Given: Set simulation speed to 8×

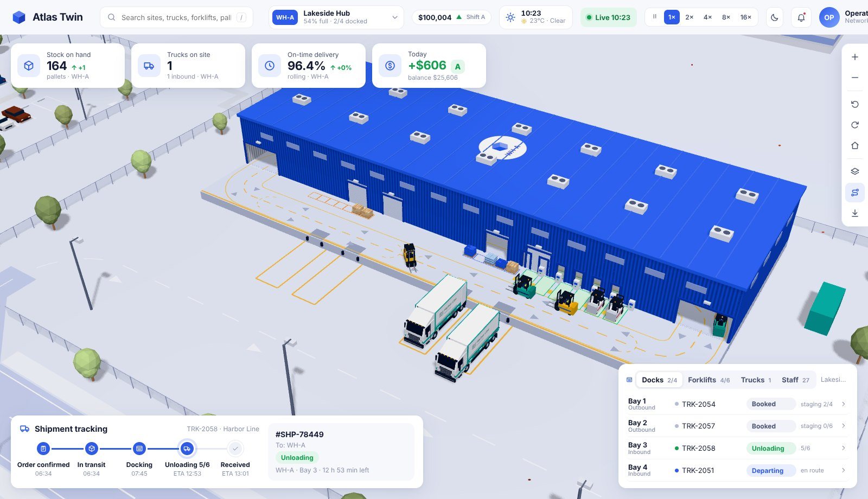Looking at the screenshot, I should (x=726, y=17).
